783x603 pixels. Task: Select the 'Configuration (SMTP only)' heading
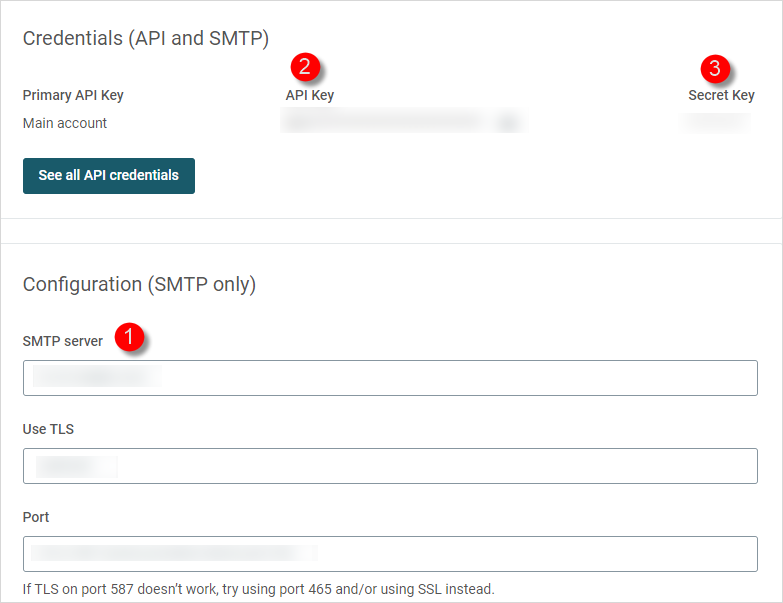click(139, 285)
